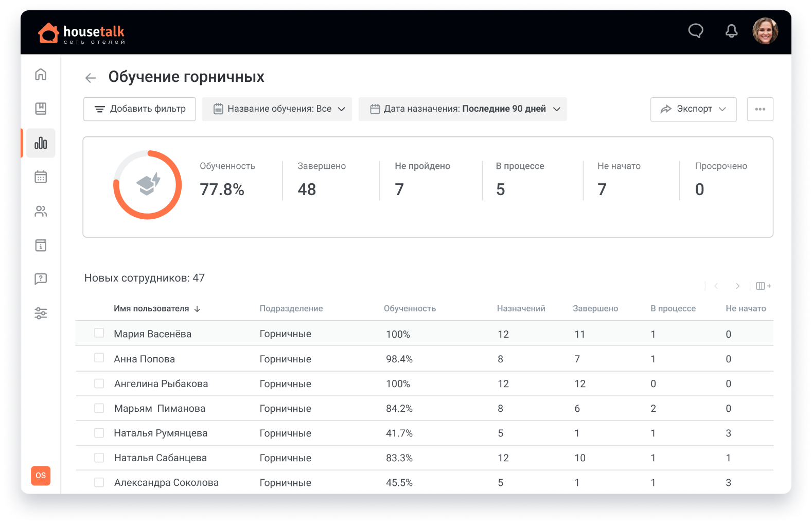
Task: Open the users sidebar icon
Action: click(x=41, y=212)
